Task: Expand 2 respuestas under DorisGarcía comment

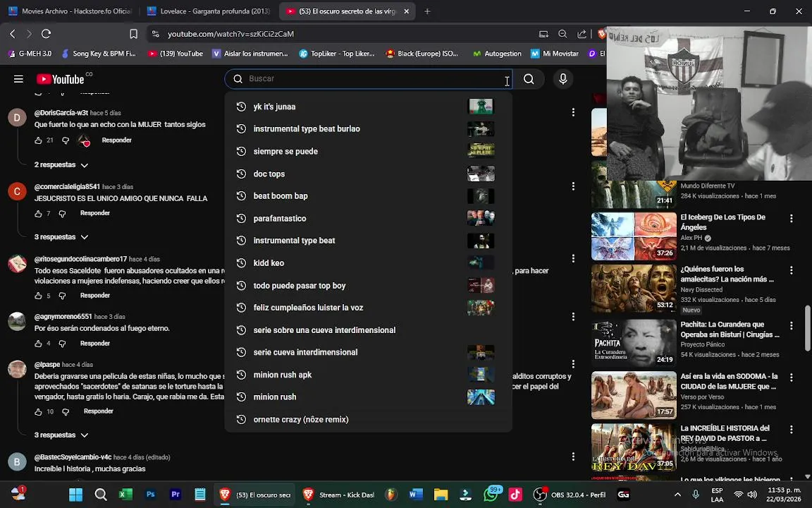Action: point(61,165)
